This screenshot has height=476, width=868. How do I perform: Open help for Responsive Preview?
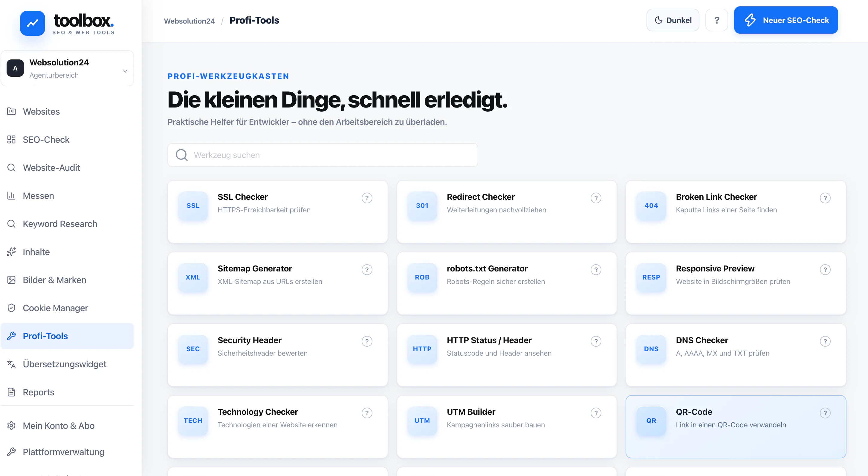click(825, 270)
